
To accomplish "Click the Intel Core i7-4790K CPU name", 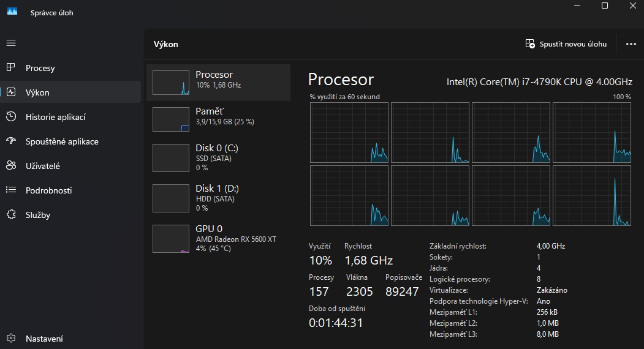I will 539,81.
